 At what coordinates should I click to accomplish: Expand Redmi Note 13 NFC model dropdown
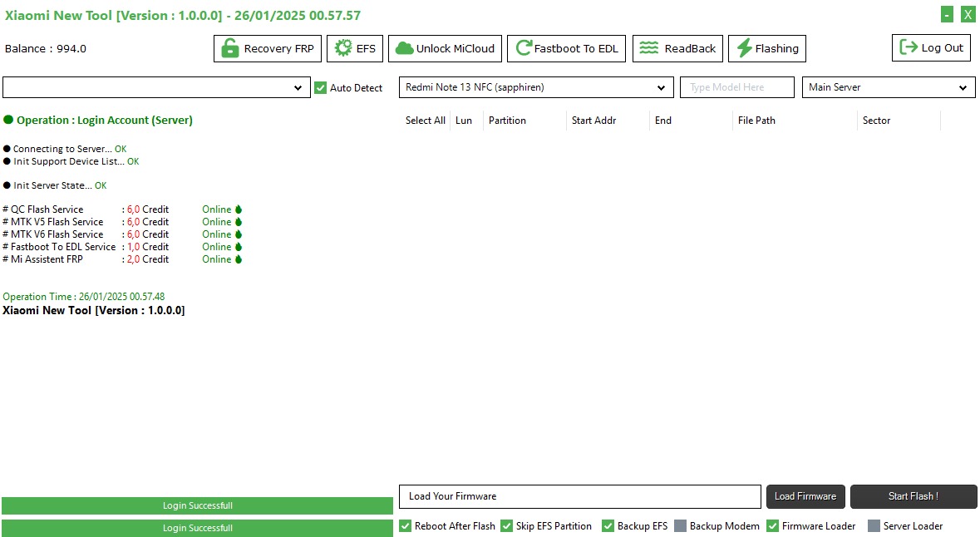click(536, 87)
